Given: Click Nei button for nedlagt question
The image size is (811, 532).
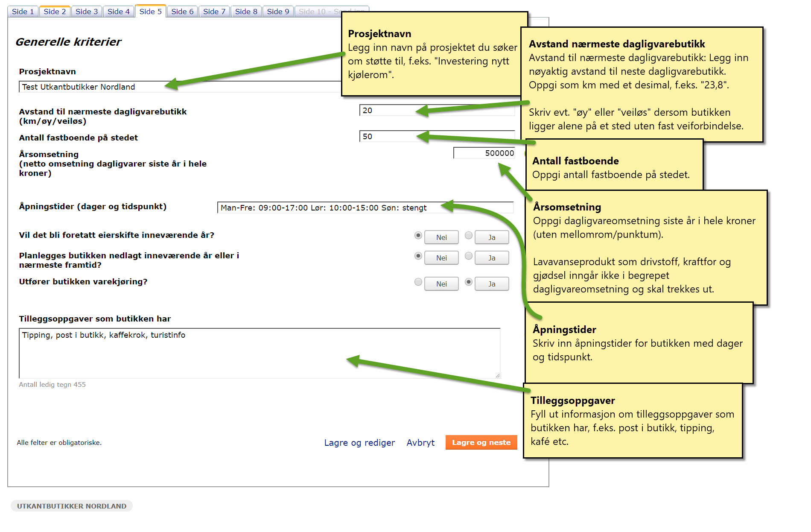Looking at the screenshot, I should point(441,258).
